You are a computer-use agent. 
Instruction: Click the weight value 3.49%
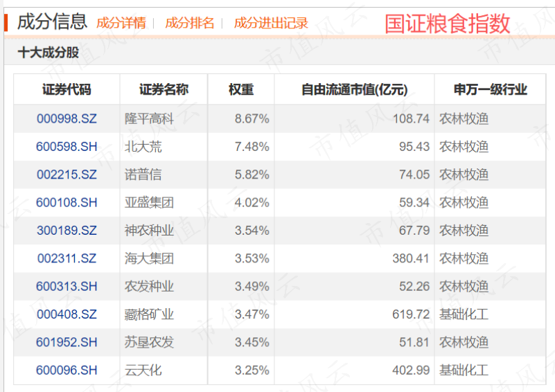[x=252, y=286]
